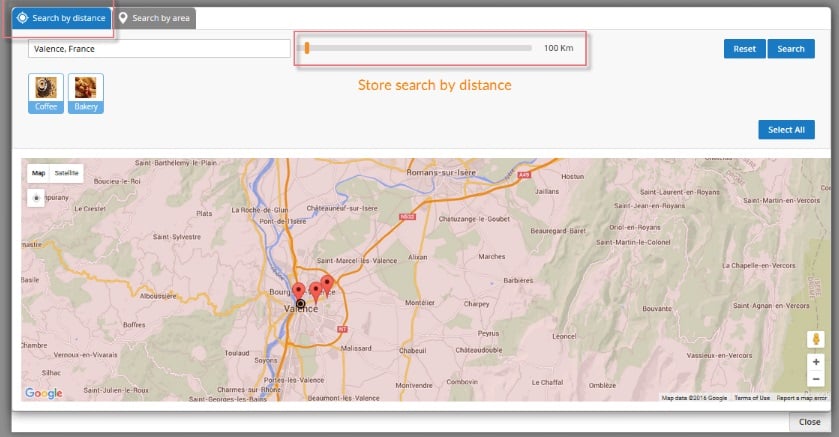Image resolution: width=839 pixels, height=437 pixels.
Task: Click the Boffres town label on map
Action: (x=134, y=325)
